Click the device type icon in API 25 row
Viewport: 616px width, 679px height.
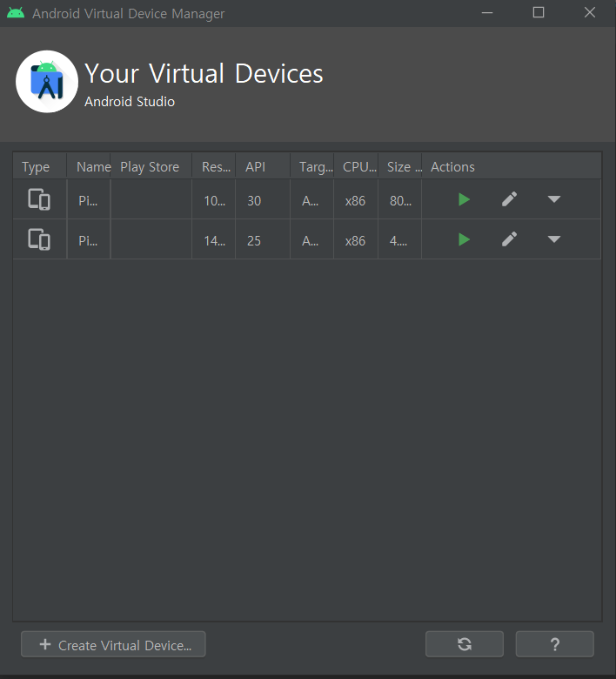coord(39,239)
